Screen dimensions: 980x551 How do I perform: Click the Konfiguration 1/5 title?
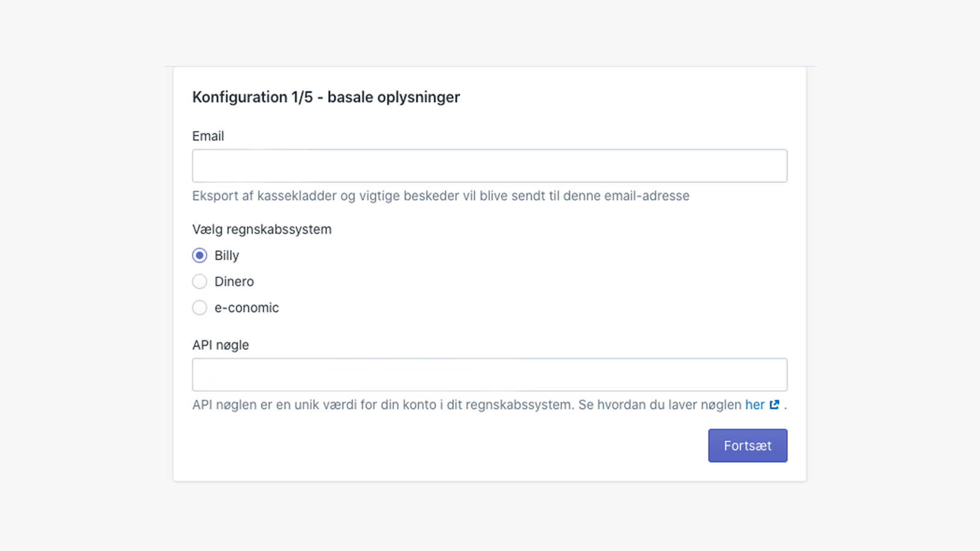pyautogui.click(x=326, y=97)
